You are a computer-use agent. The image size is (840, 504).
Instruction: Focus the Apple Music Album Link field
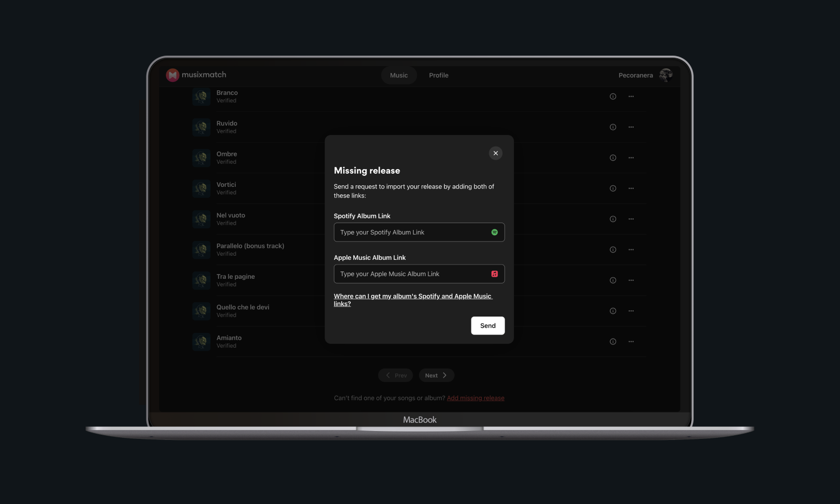click(x=419, y=274)
